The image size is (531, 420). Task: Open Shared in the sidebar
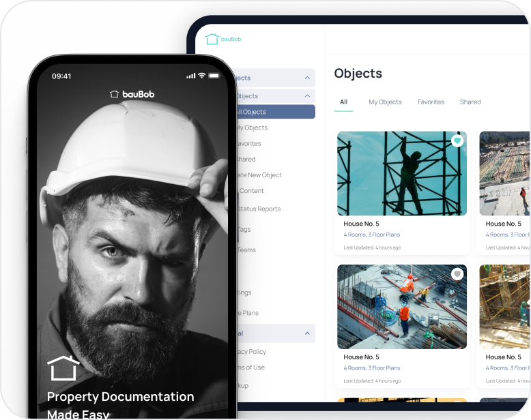click(246, 160)
